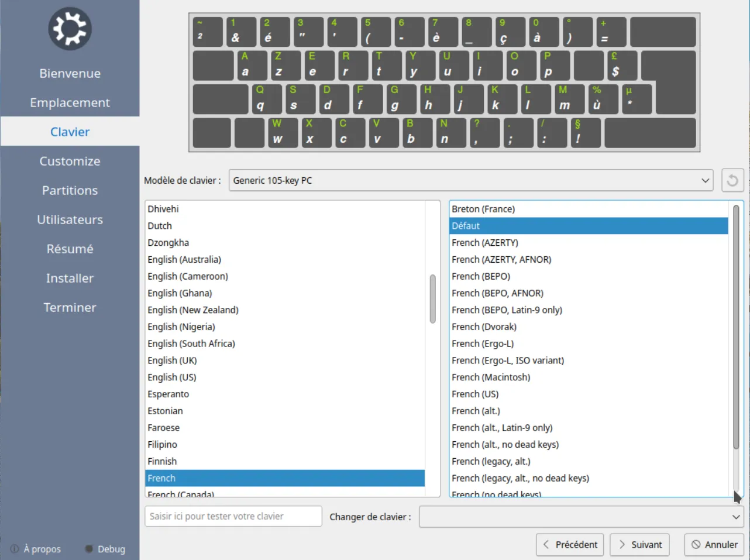Click the À propos info icon
The height and width of the screenshot is (560, 750).
pyautogui.click(x=15, y=549)
